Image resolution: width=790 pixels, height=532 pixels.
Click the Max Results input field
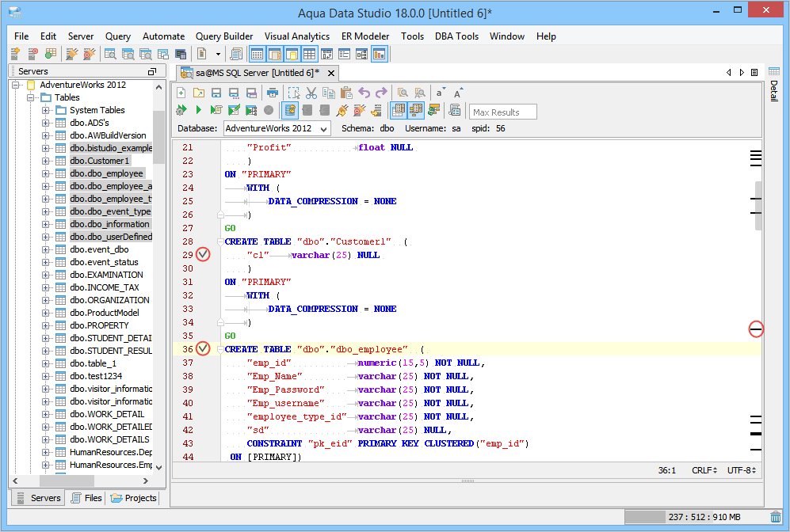pyautogui.click(x=503, y=112)
